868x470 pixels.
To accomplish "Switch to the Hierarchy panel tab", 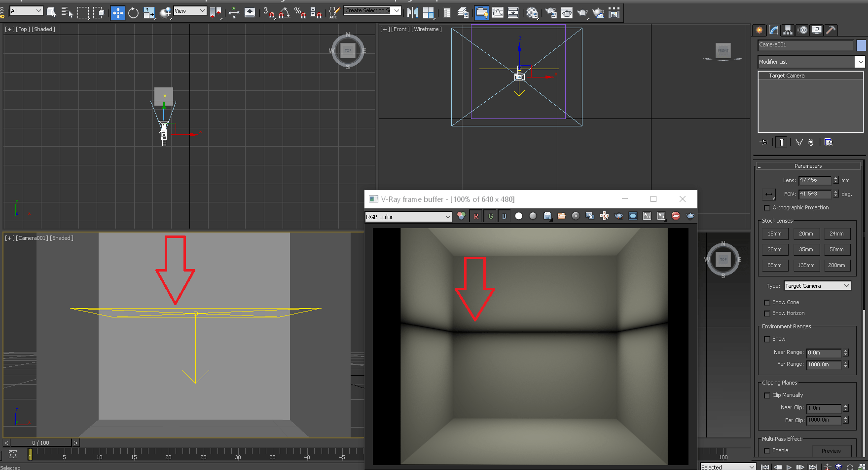I will [788, 30].
